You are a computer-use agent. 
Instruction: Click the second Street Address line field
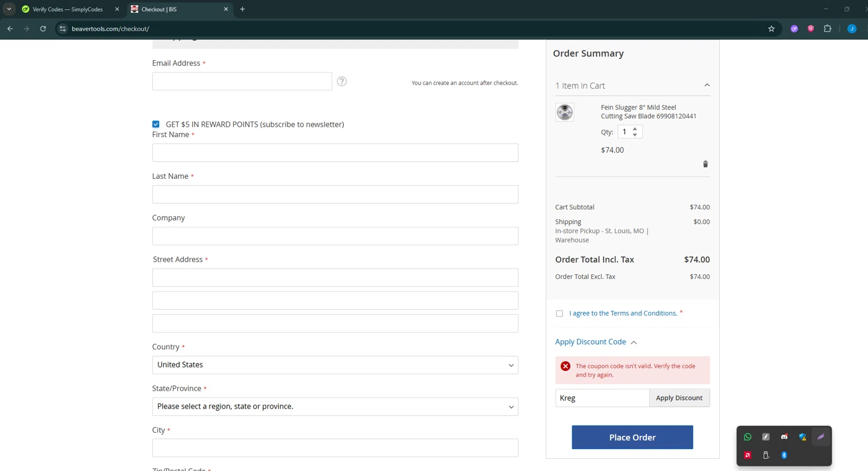click(335, 300)
